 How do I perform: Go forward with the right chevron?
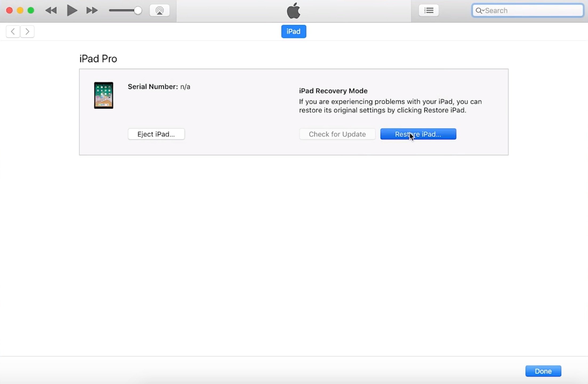27,31
